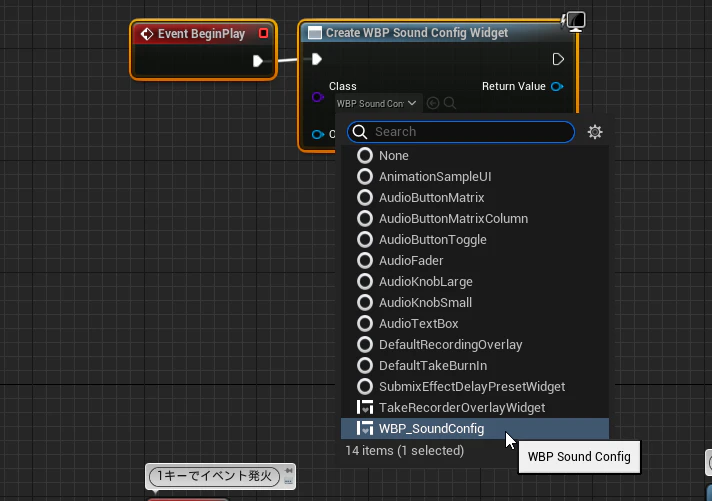Select AudioButtonToggle class
The height and width of the screenshot is (501, 712).
pyautogui.click(x=475, y=239)
